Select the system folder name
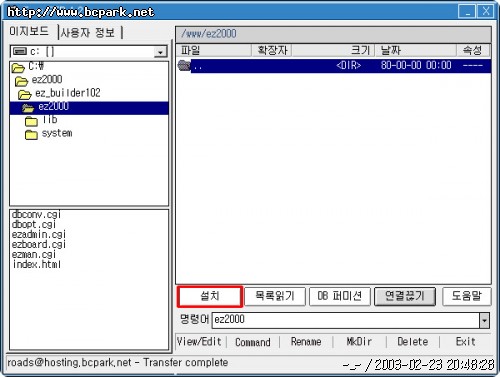Screen dimensions: 500x377 (x=57, y=133)
